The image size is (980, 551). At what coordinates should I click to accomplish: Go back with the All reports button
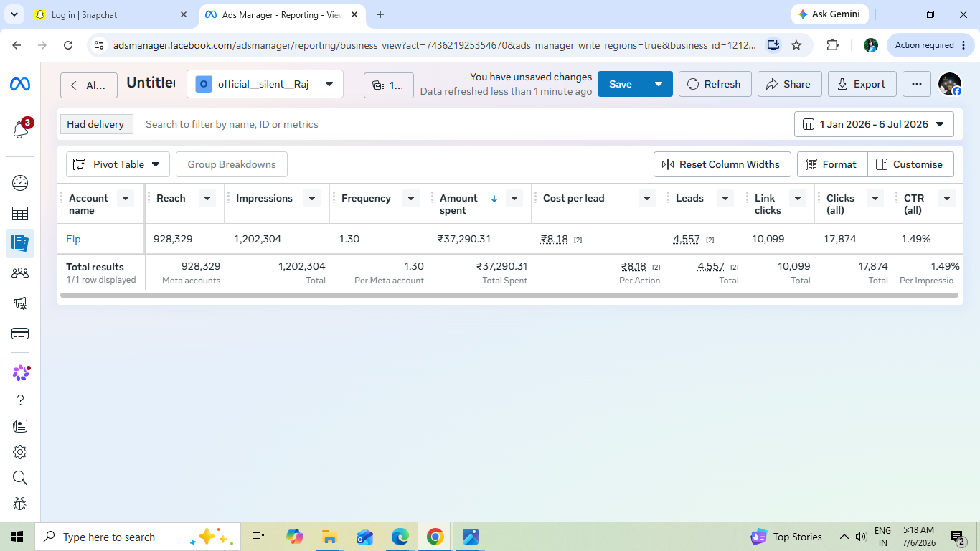tap(89, 85)
